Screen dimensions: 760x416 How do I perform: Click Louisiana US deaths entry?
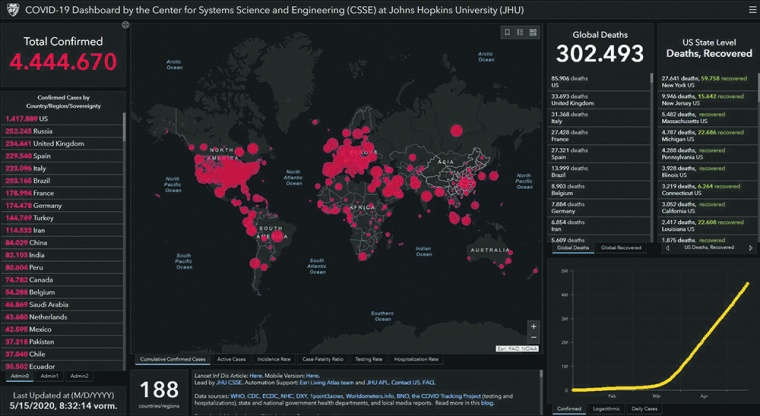[708, 225]
